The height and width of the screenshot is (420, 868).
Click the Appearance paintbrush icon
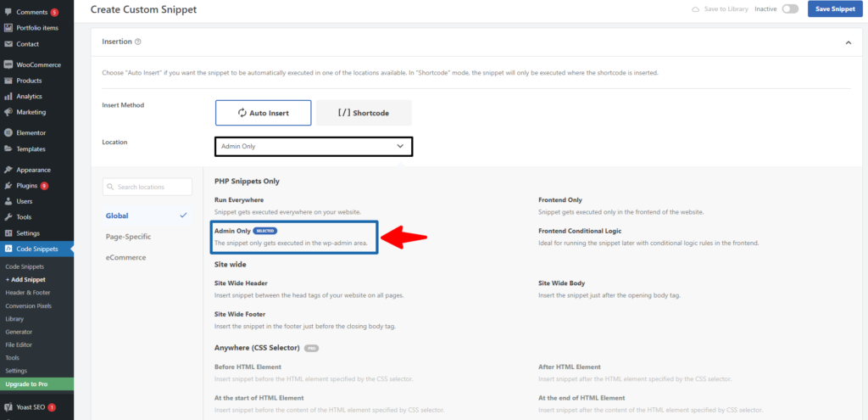click(x=8, y=170)
